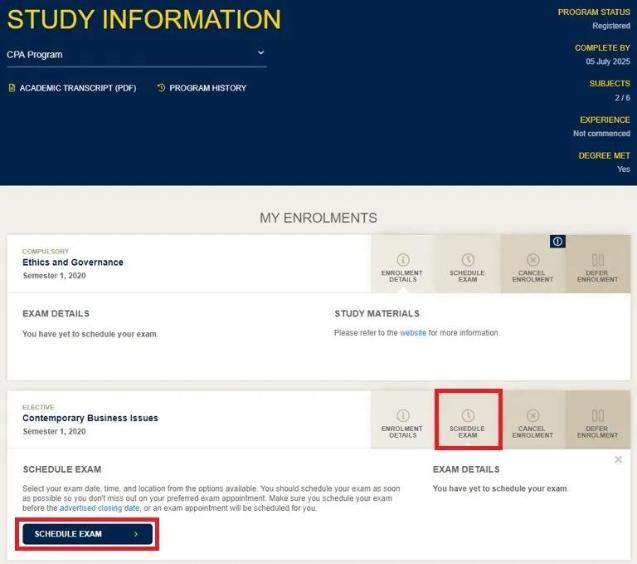Click the Academic Transcript document icon
Screen dimensions: 637x564
[12, 88]
